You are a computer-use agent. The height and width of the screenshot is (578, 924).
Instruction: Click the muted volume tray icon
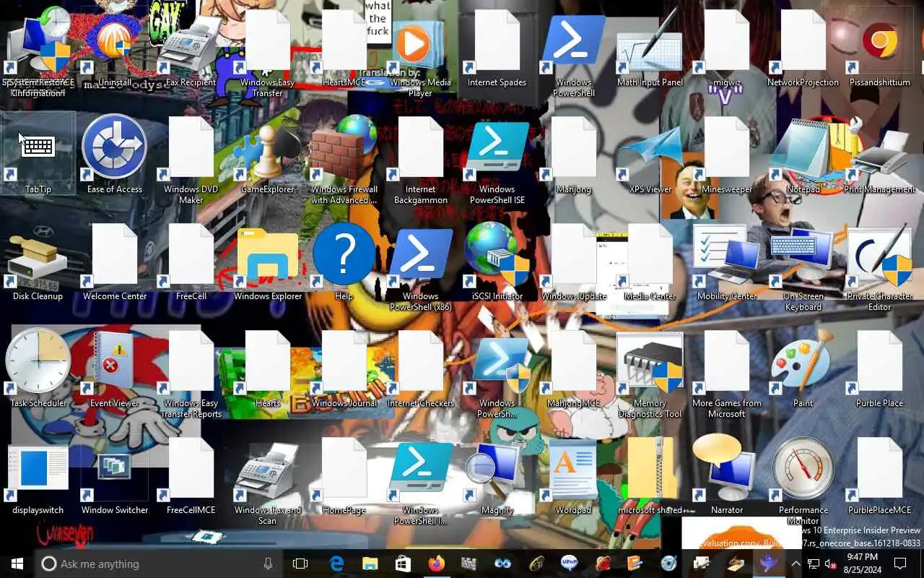[x=830, y=564]
